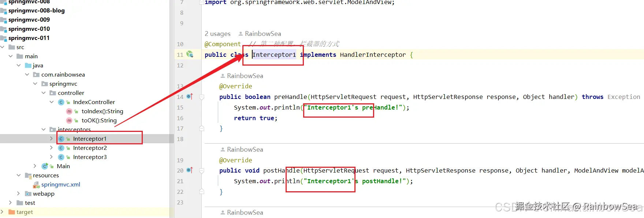The height and width of the screenshot is (218, 644).
Task: Click fold end marker at line 22
Action: [201, 192]
